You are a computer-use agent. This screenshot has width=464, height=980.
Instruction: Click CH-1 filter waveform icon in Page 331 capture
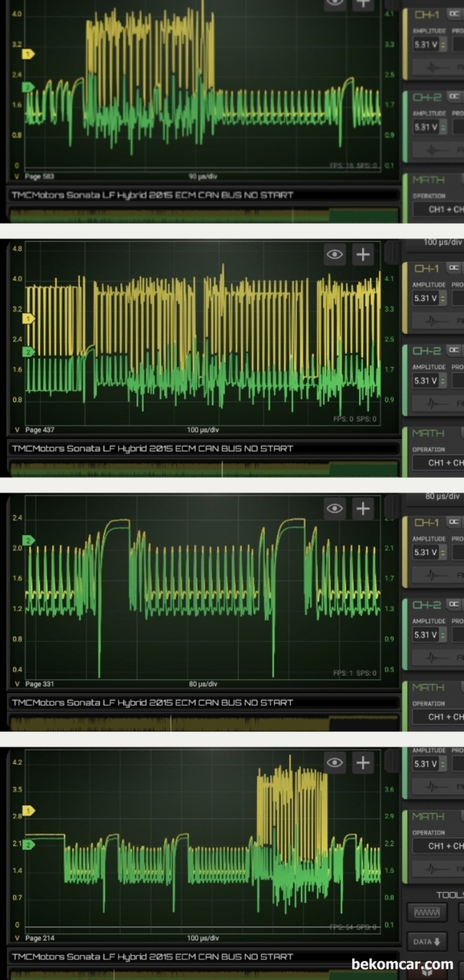click(x=431, y=575)
